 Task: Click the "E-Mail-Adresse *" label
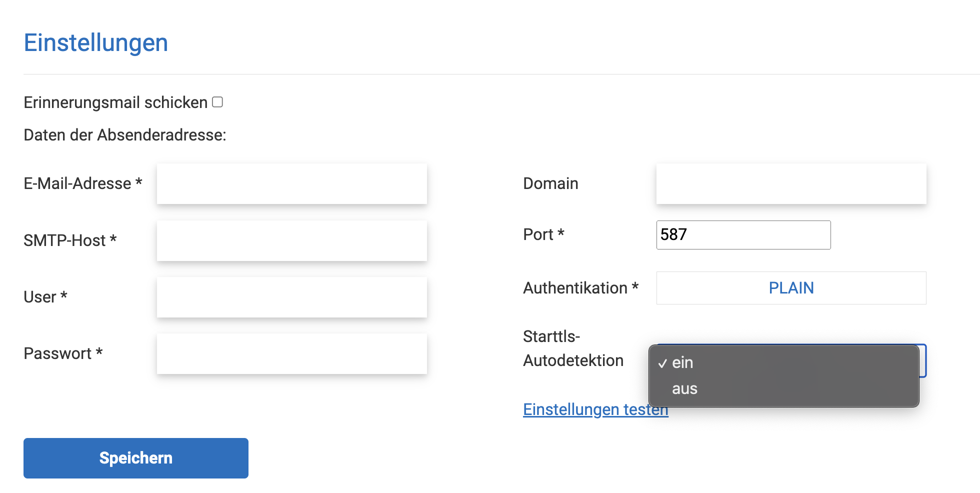[83, 183]
